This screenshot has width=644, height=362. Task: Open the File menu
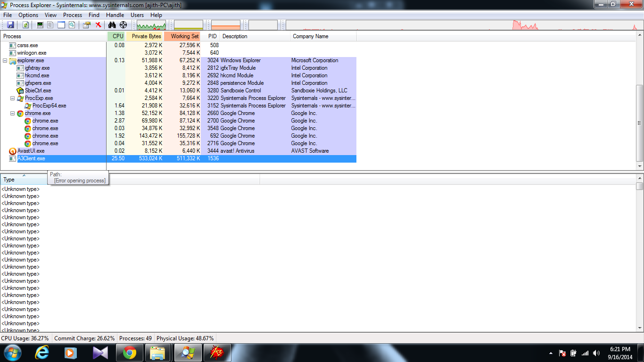point(8,15)
